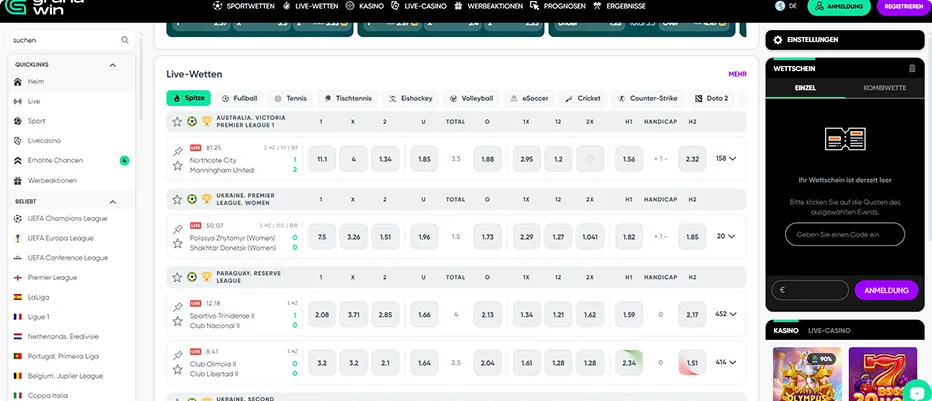Favorite Paraguay Reserve League star
Image resolution: width=932 pixels, height=401 pixels.
click(177, 277)
